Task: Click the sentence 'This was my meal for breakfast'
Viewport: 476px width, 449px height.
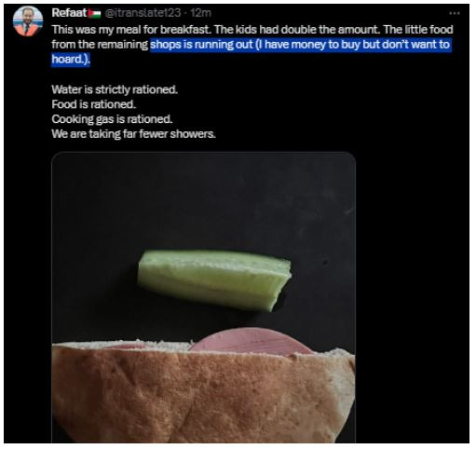Action: [132, 30]
